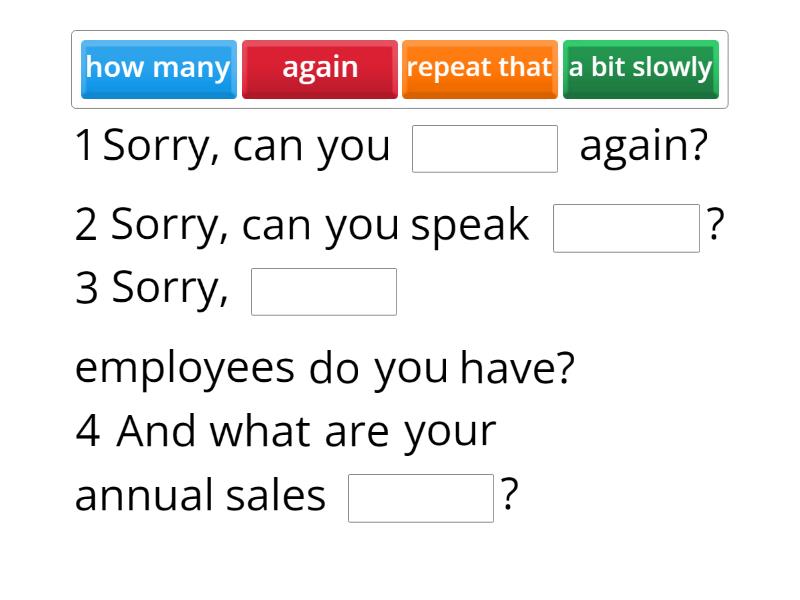
Task: Click the number '2' in the second sentence
Action: [84, 224]
